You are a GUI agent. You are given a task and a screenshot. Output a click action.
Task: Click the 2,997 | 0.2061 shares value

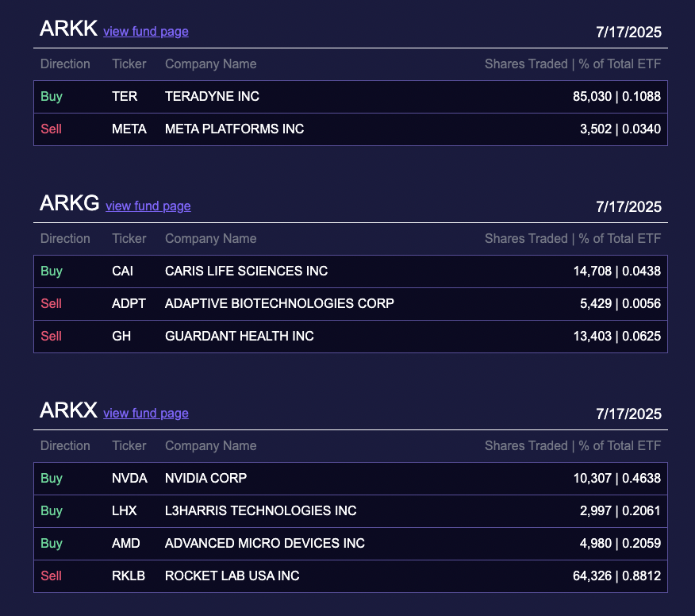point(620,510)
